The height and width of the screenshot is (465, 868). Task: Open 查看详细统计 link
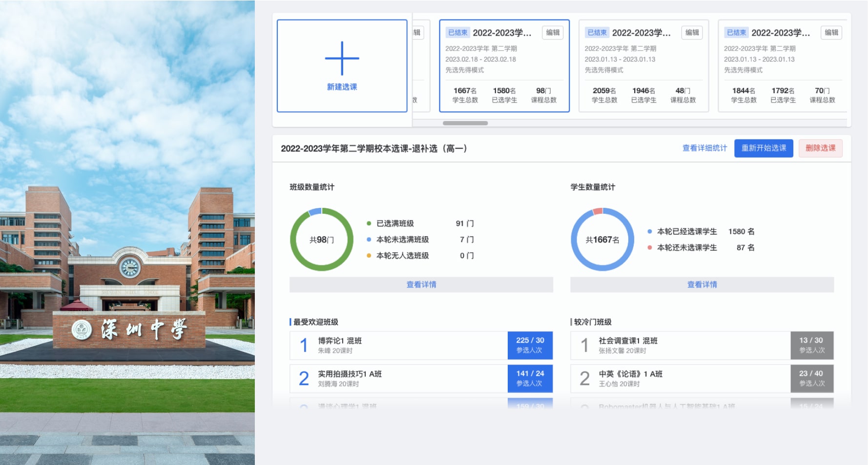pos(704,148)
